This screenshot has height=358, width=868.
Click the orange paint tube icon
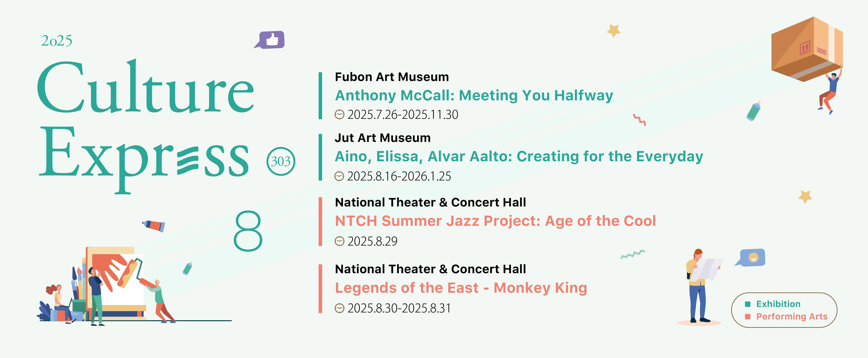point(154,225)
